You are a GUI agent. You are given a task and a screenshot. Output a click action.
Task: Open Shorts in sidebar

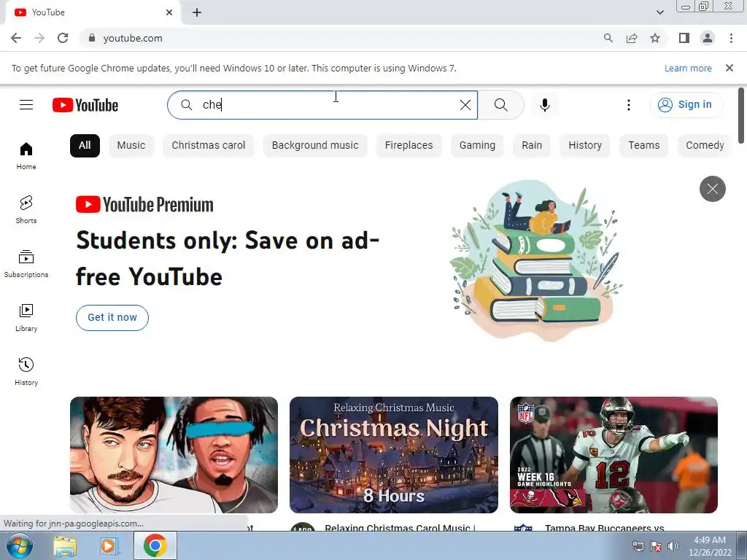tap(26, 209)
